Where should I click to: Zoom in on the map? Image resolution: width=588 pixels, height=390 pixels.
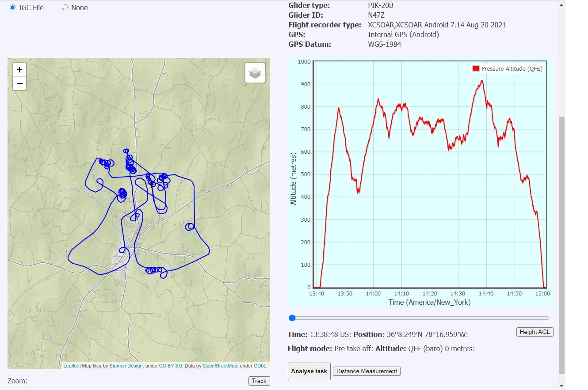19,70
